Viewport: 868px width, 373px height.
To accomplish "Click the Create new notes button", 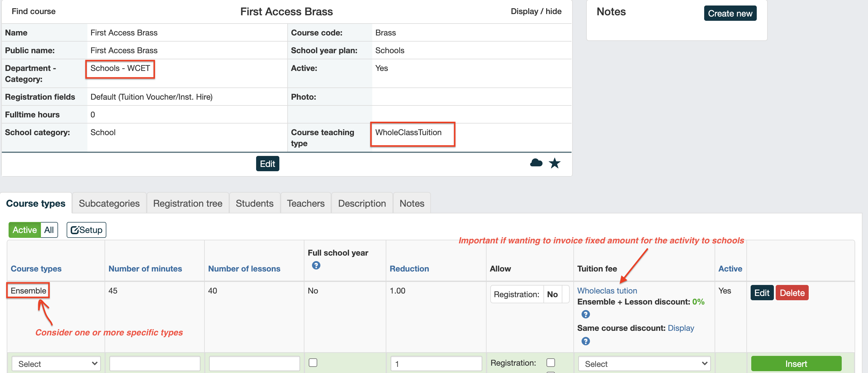I will (730, 13).
